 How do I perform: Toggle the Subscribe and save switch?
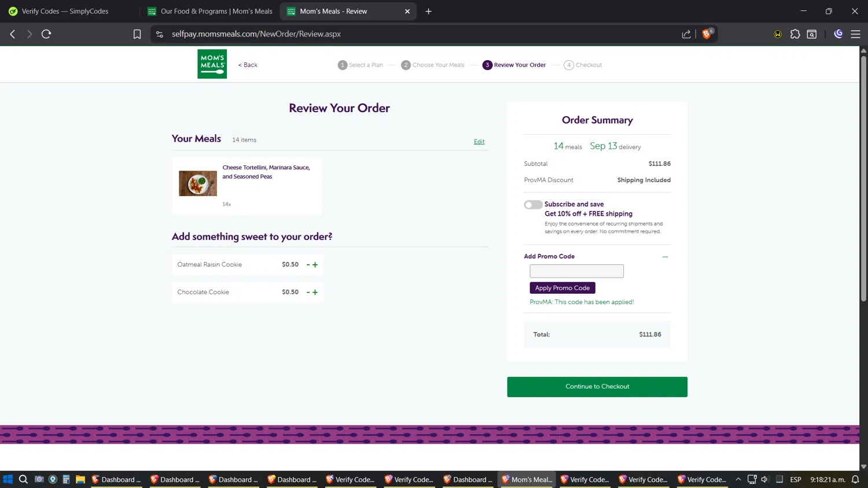pos(533,205)
